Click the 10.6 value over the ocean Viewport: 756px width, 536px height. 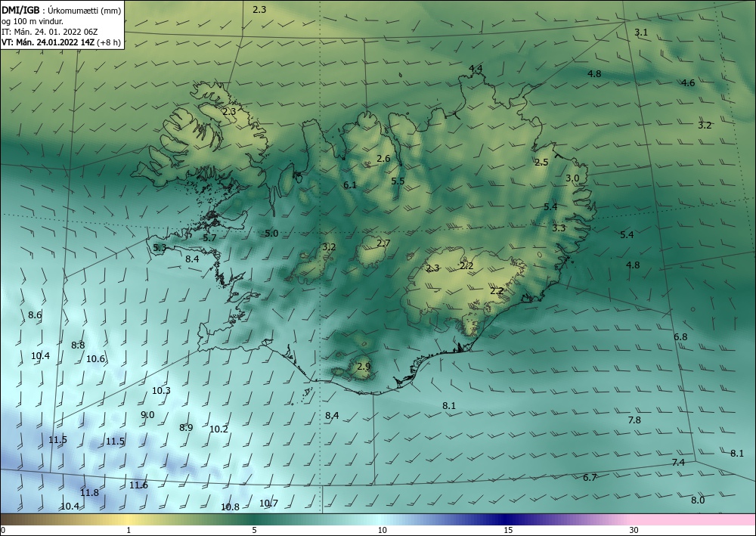click(95, 358)
